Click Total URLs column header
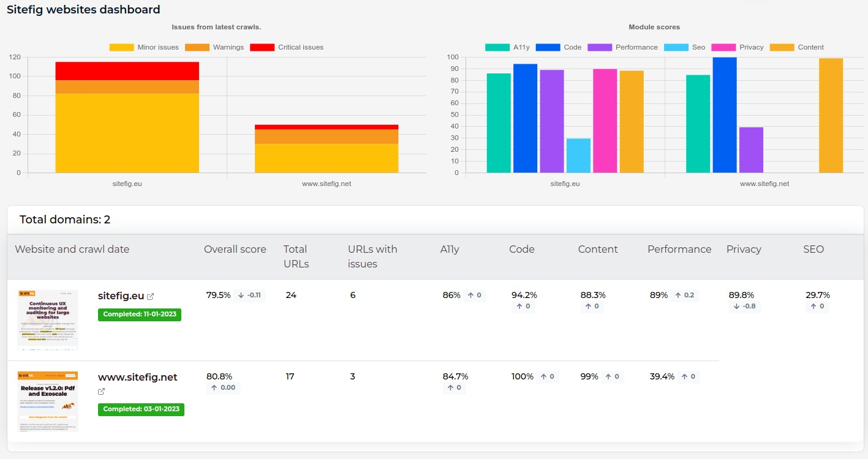 coord(296,256)
